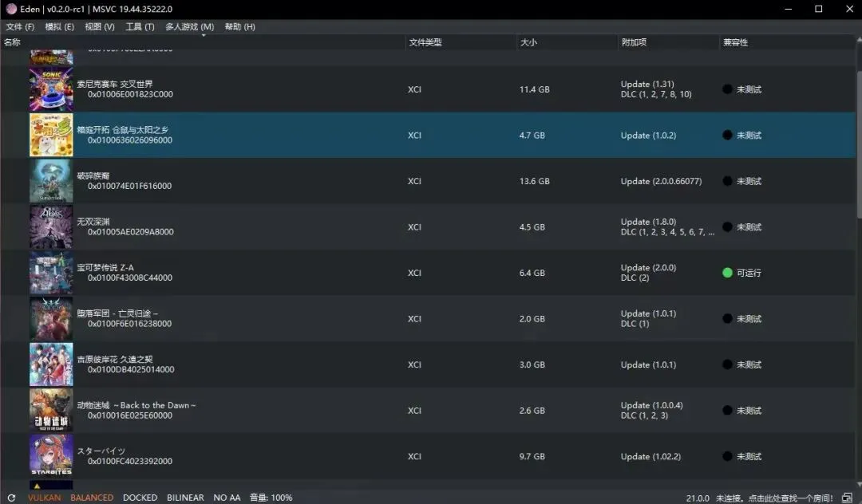The height and width of the screenshot is (504, 862).
Task: Click the 21.0.0 firmware version text
Action: (x=698, y=498)
